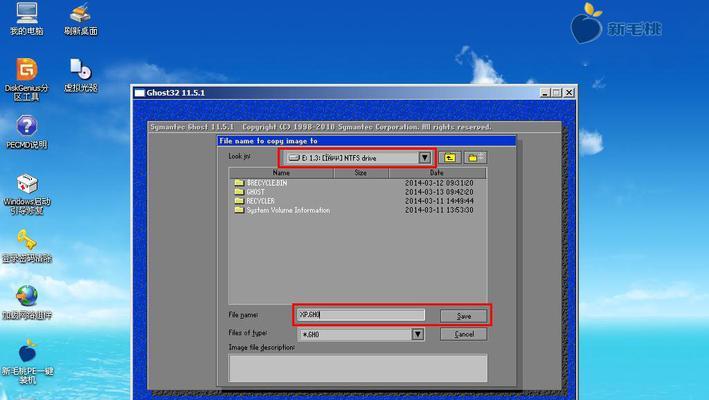
Task: Open the 刷新桌面 desktop icon
Action: (80, 19)
